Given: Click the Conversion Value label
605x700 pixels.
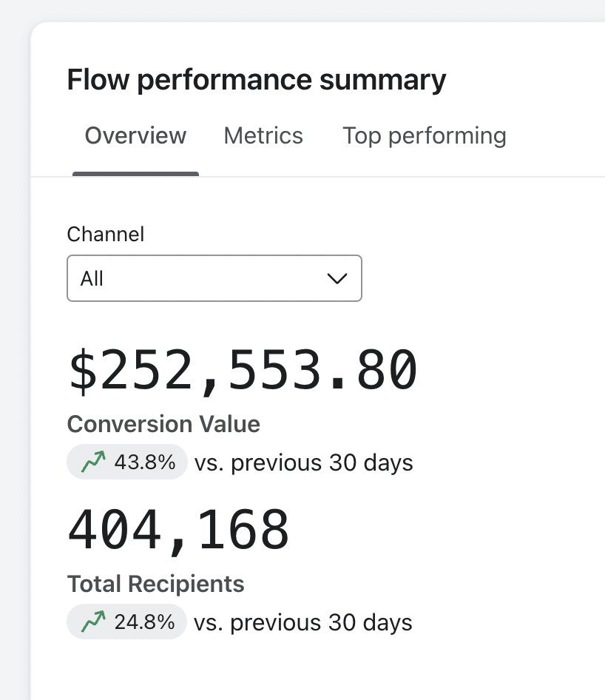Looking at the screenshot, I should tap(163, 424).
